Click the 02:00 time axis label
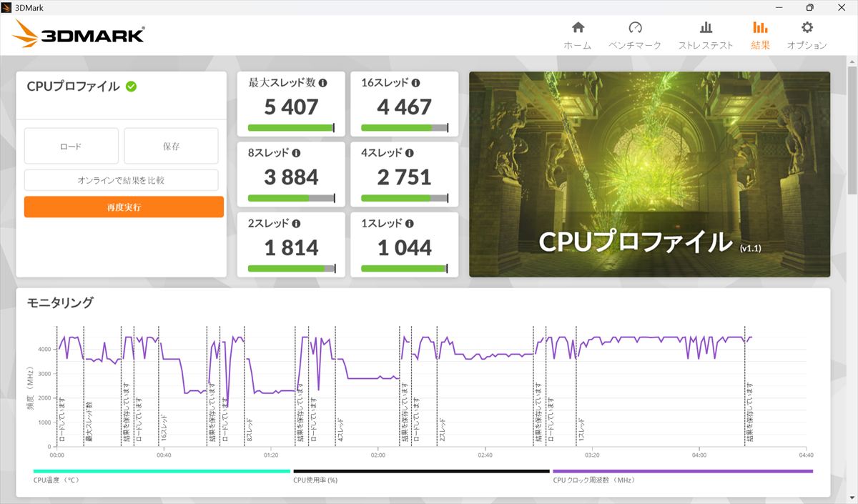This screenshot has width=858, height=504. click(x=378, y=454)
